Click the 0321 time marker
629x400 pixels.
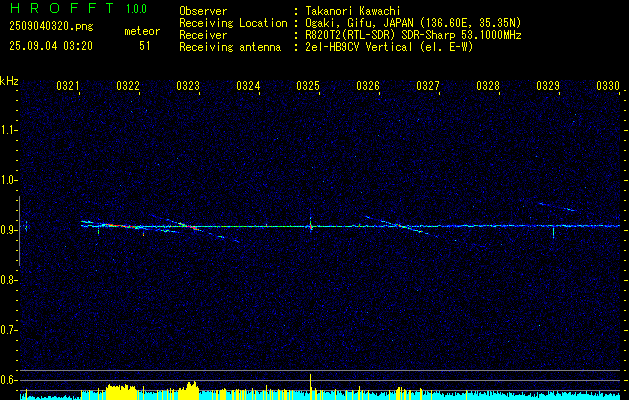click(x=67, y=86)
